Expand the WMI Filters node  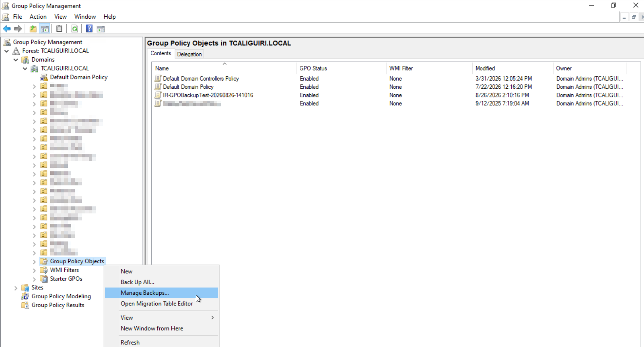click(x=34, y=270)
